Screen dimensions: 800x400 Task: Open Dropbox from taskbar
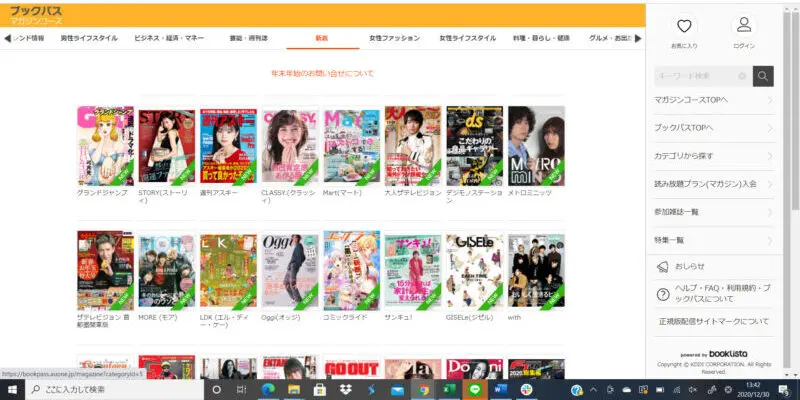click(345, 390)
